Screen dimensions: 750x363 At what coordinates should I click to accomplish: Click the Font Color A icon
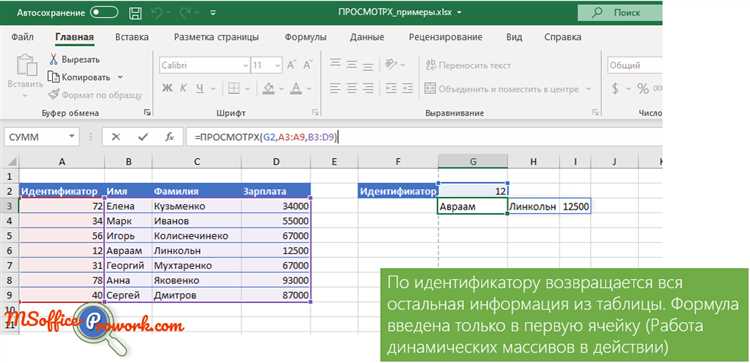pyautogui.click(x=296, y=88)
